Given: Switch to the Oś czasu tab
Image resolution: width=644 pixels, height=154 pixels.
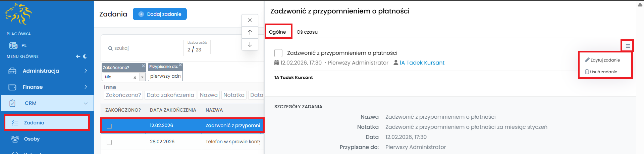Looking at the screenshot, I should (307, 32).
